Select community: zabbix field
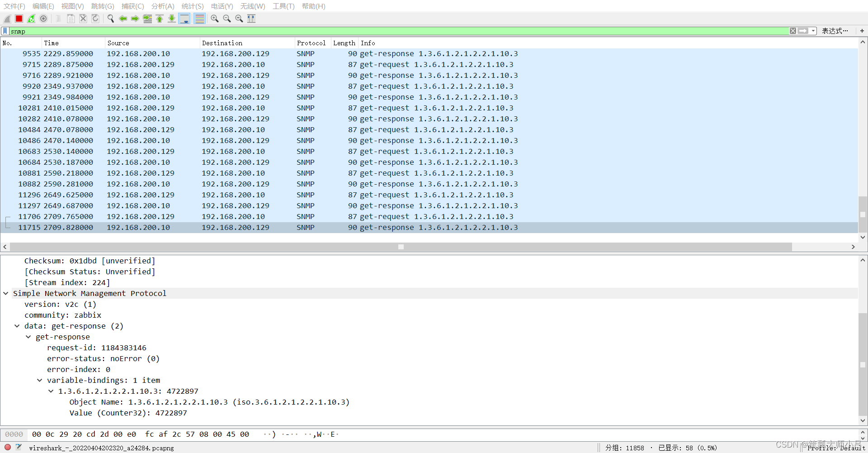 click(x=63, y=315)
